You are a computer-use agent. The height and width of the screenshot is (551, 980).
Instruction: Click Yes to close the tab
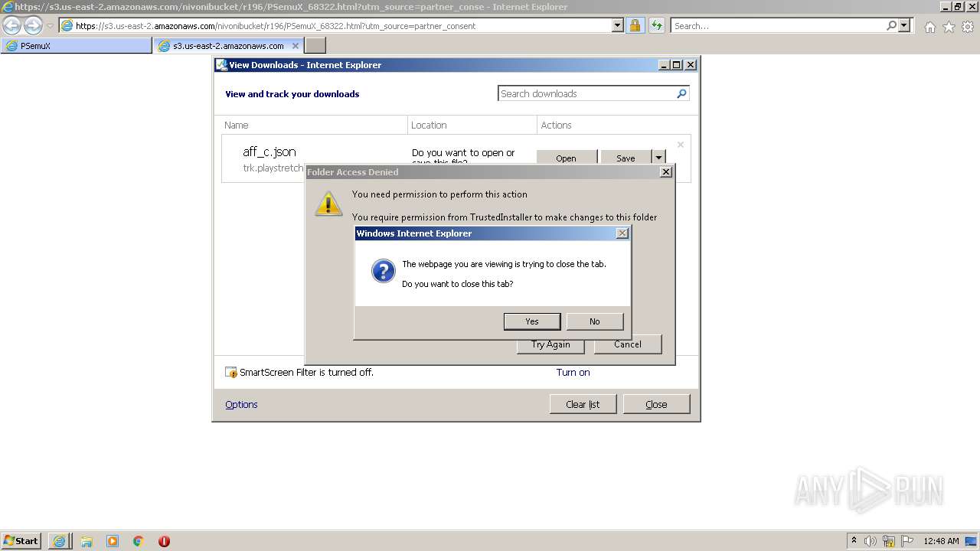532,321
